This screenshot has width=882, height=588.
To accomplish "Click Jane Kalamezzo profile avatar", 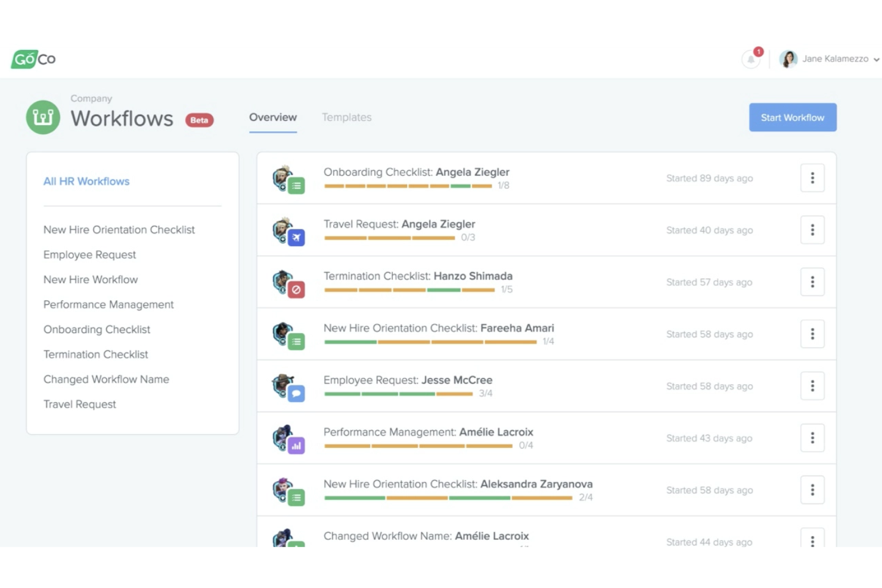I will pyautogui.click(x=788, y=59).
